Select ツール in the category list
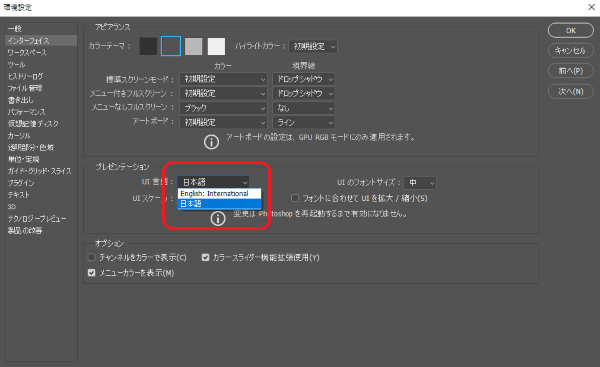The height and width of the screenshot is (367, 600). (x=41, y=64)
